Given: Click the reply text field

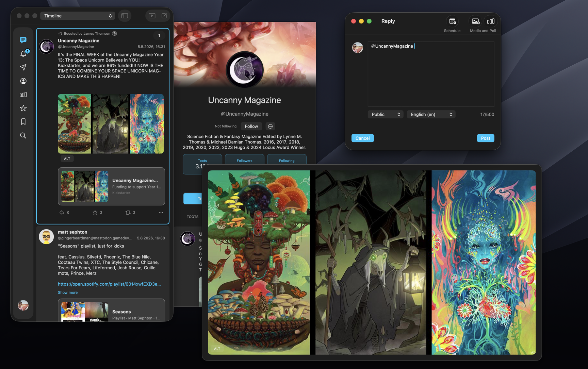Looking at the screenshot, I should pyautogui.click(x=431, y=74).
